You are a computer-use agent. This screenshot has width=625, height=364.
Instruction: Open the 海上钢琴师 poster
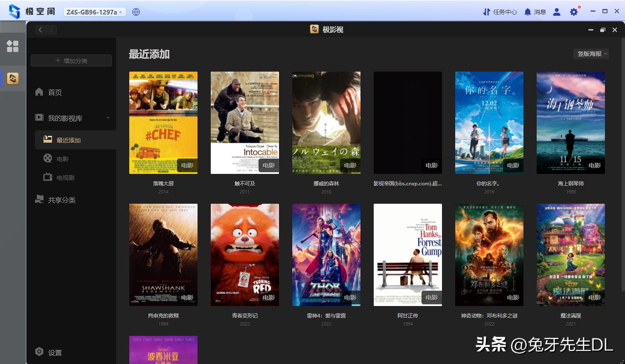571,123
